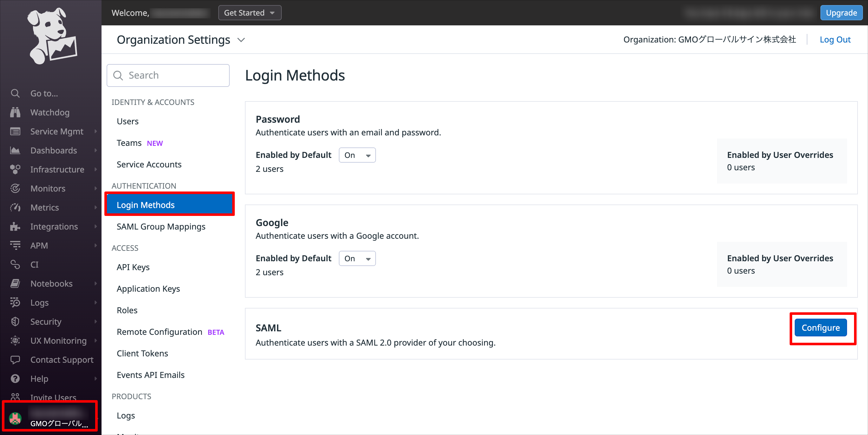Select the APM icon in the sidebar

click(15, 245)
